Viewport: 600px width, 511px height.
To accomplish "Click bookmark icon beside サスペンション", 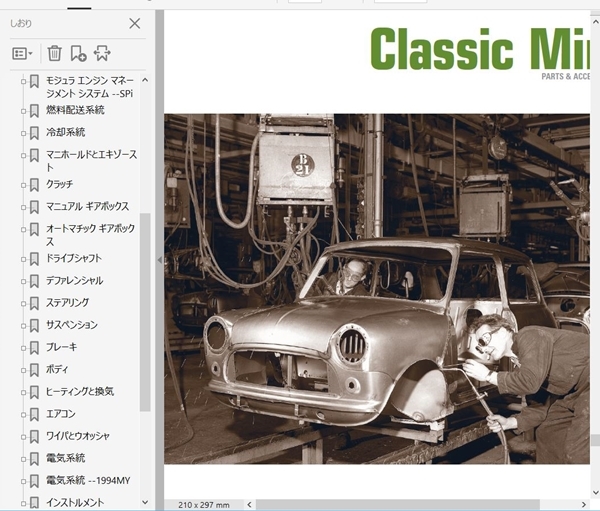I will (34, 326).
